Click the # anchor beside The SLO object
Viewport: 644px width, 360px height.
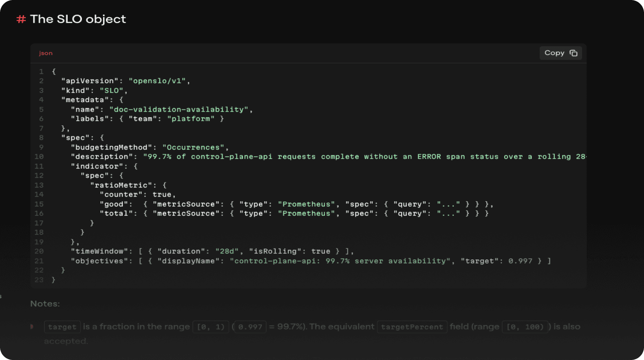click(x=21, y=19)
